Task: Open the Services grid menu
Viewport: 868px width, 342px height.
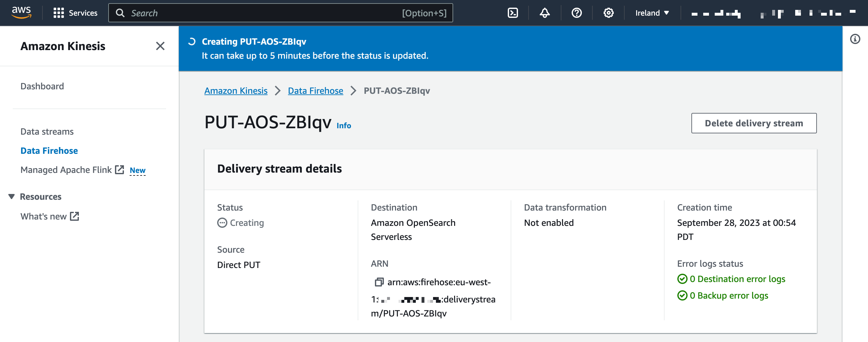Action: 75,13
